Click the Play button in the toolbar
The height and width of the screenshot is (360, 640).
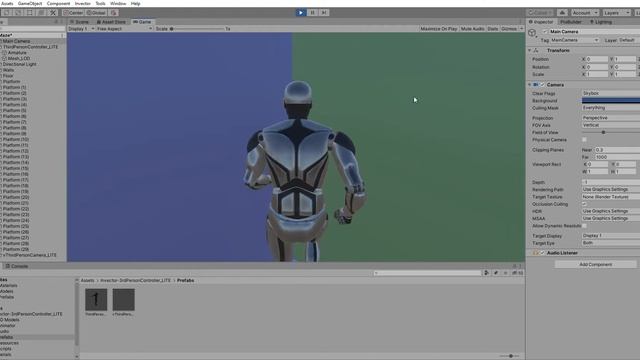(301, 13)
